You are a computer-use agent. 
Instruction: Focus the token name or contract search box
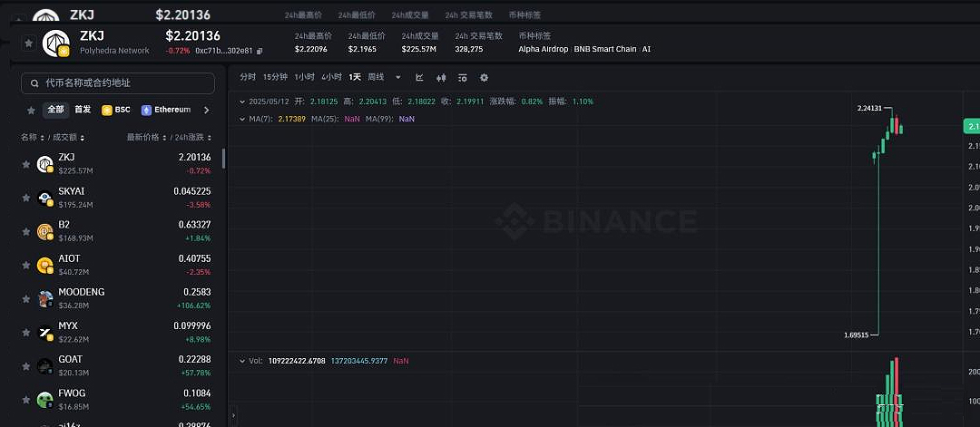117,83
